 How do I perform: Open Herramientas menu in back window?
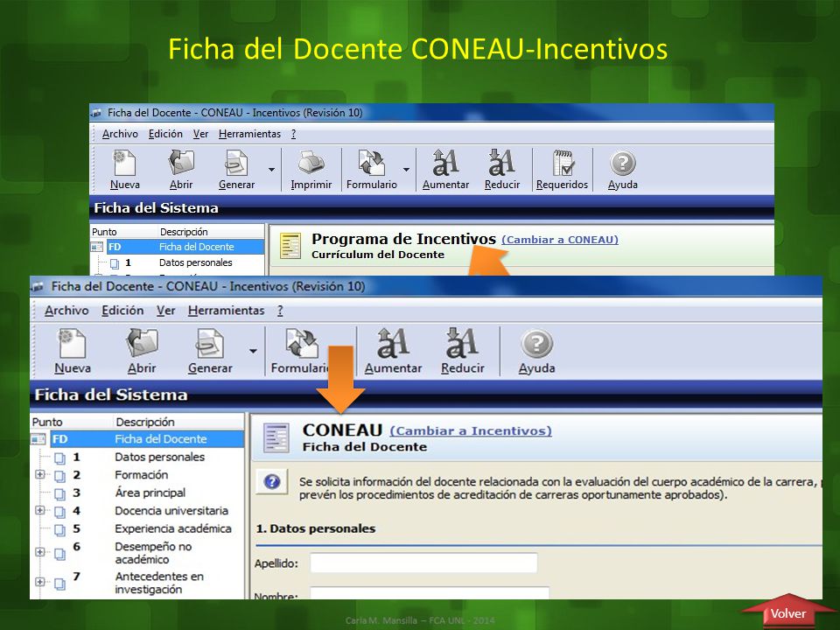coord(249,134)
